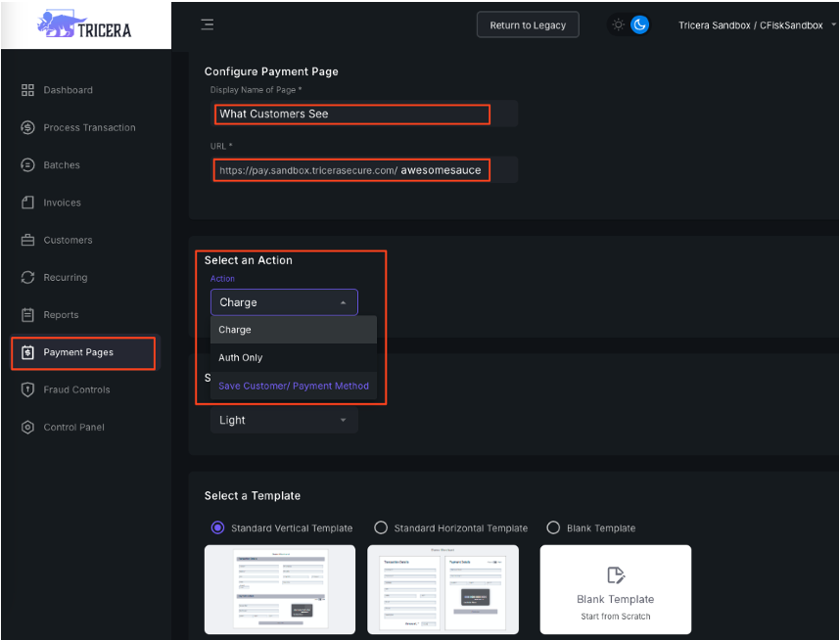Select the Blank Template radio button
840x640 pixels.
(553, 527)
